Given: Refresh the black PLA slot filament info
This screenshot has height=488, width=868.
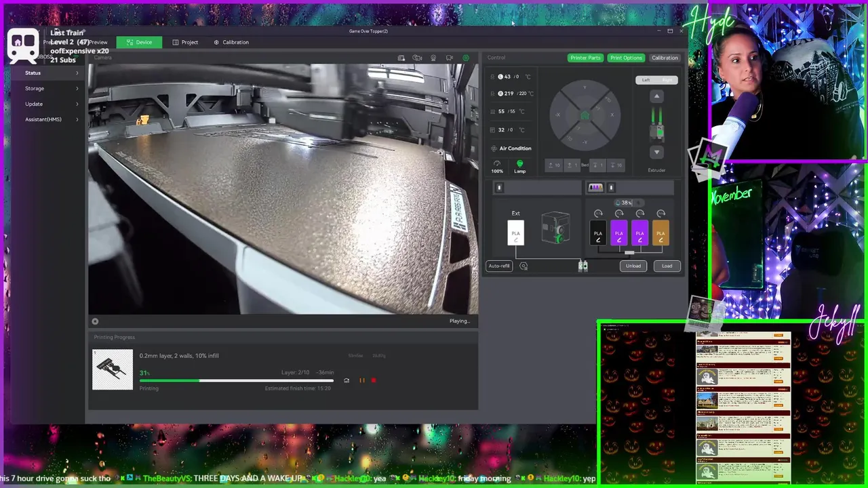Looking at the screenshot, I should pos(598,213).
